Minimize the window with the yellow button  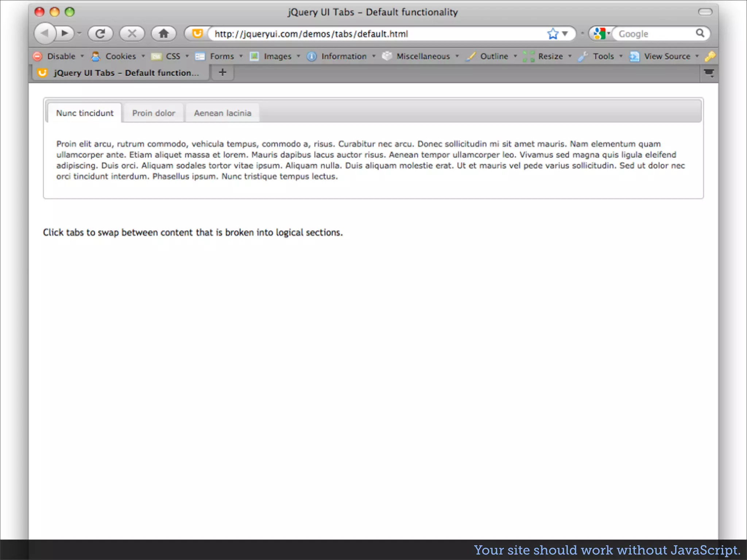[x=54, y=12]
